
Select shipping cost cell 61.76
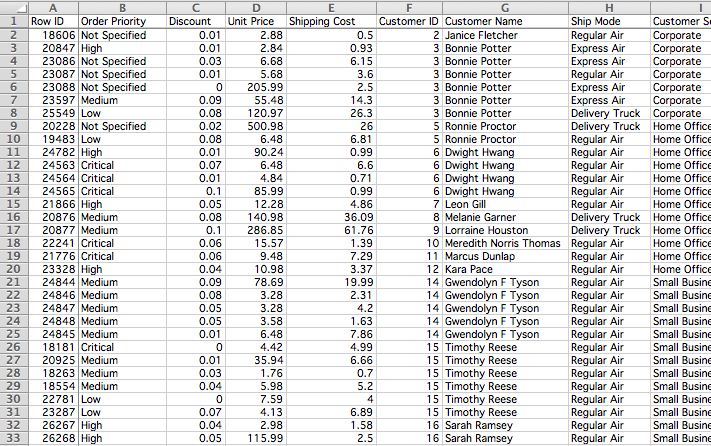coord(331,230)
